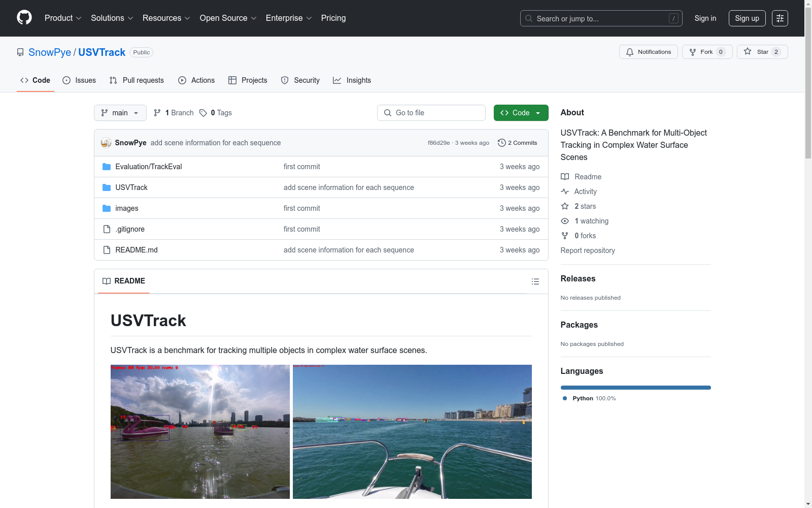Sign in to GitHub

[705, 18]
